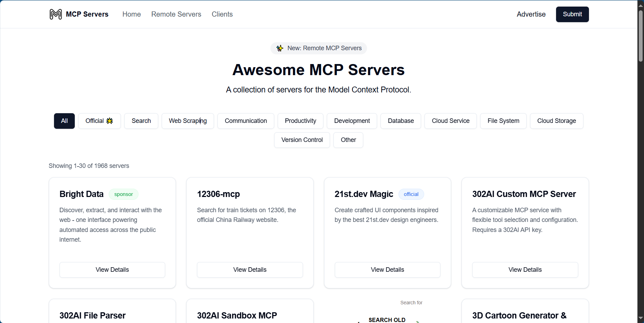Click the vertical scrollbar thumb
644x323 pixels.
[641, 36]
